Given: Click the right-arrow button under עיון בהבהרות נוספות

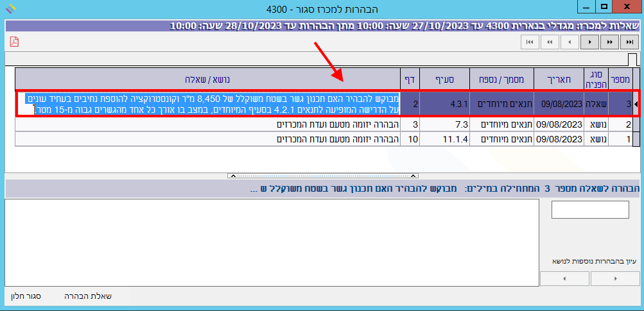Looking at the screenshot, I should (614, 279).
